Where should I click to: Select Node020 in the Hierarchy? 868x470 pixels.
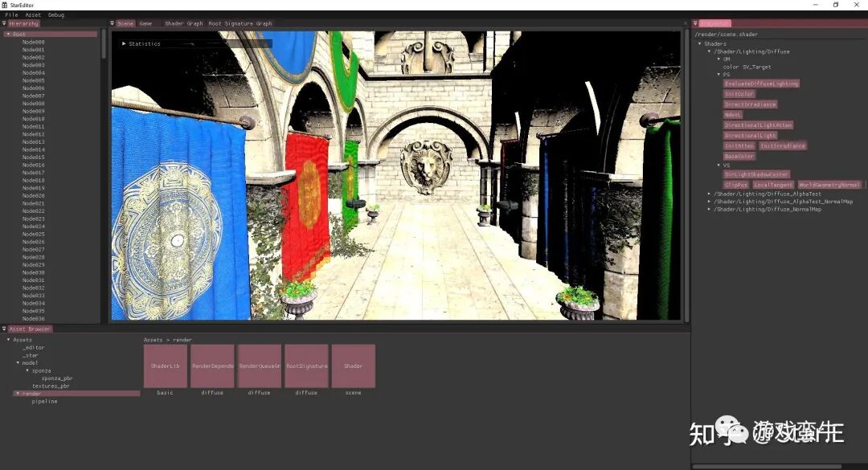(x=33, y=196)
